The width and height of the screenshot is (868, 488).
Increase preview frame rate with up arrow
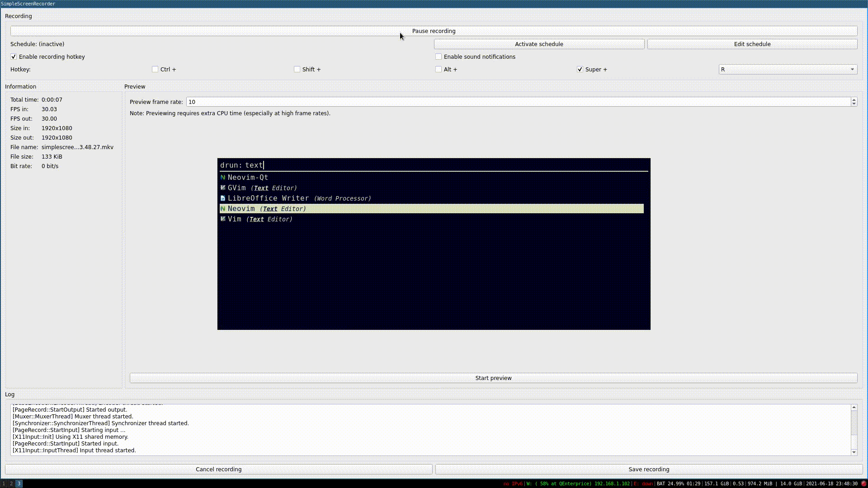click(854, 99)
